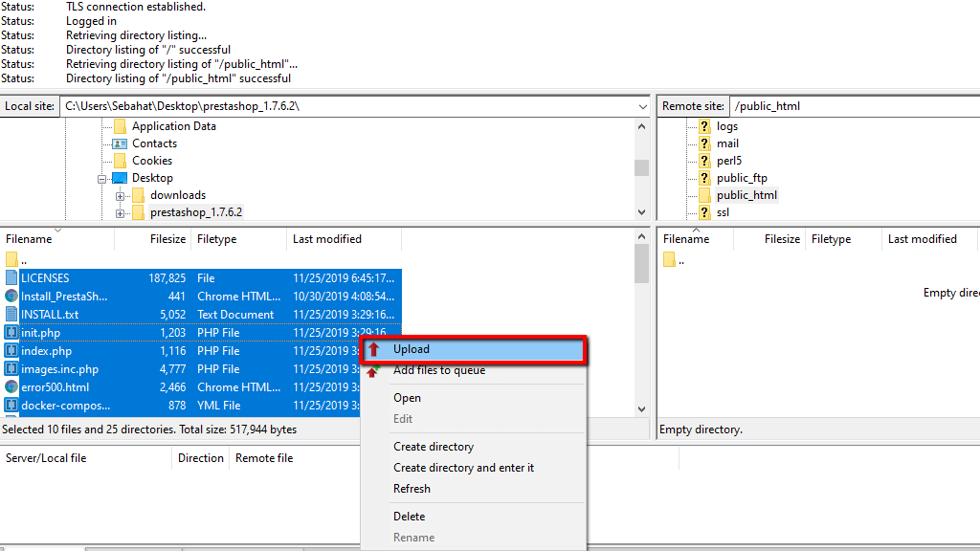980x551 pixels.
Task: Click Open in the context menu
Action: tap(407, 398)
